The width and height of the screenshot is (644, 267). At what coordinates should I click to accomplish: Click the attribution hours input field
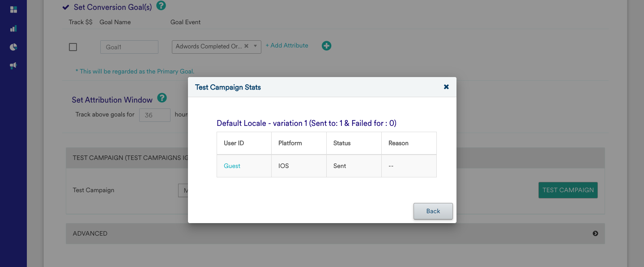click(x=154, y=115)
